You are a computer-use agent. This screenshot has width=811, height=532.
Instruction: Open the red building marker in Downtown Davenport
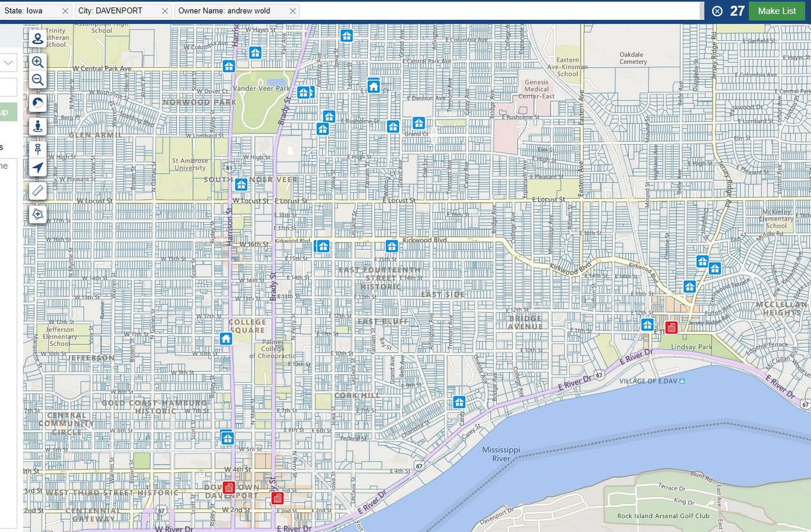[229, 488]
